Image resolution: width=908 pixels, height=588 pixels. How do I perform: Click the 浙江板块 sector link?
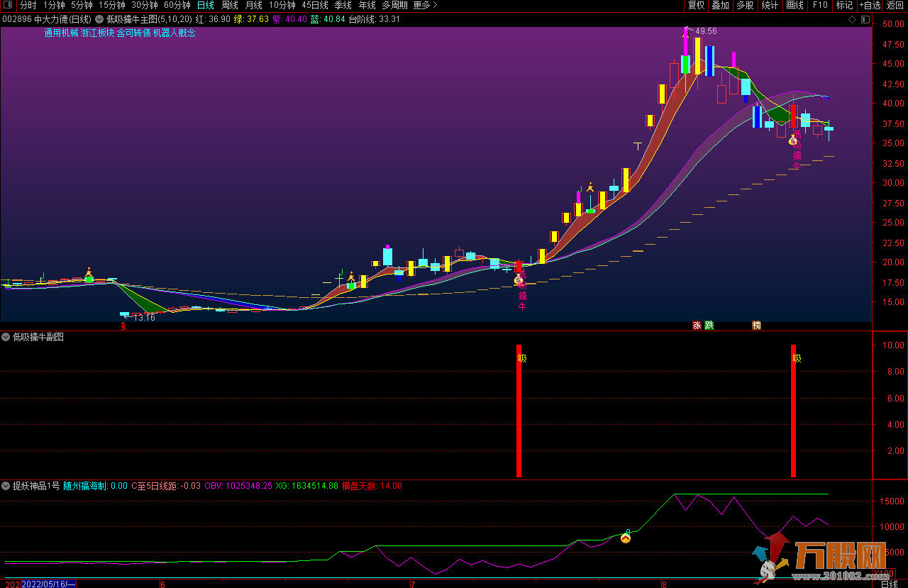[x=97, y=33]
